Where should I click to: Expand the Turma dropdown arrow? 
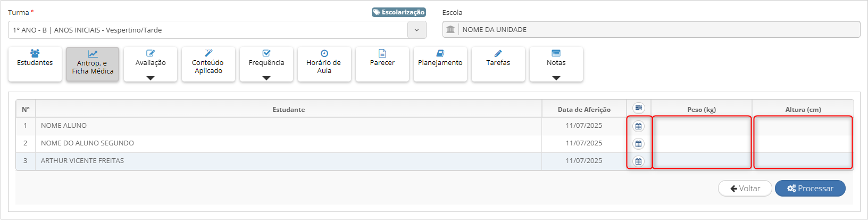417,30
